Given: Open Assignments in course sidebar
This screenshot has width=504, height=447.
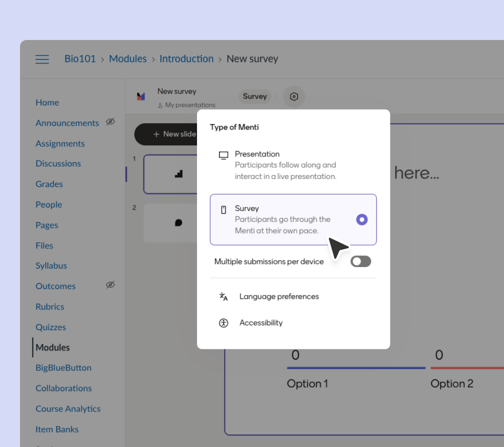Looking at the screenshot, I should 60,143.
